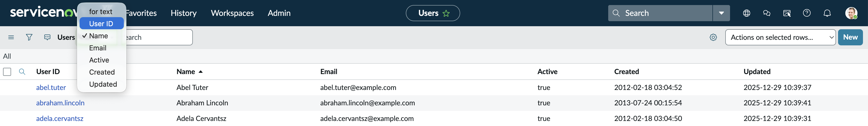
Task: Select User ID in the search field list
Action: coord(101,24)
